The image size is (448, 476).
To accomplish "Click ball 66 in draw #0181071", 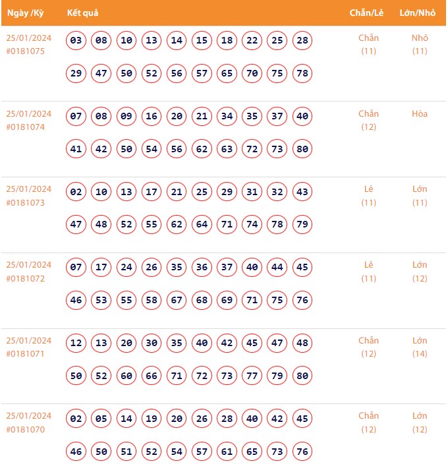I will [x=152, y=376].
